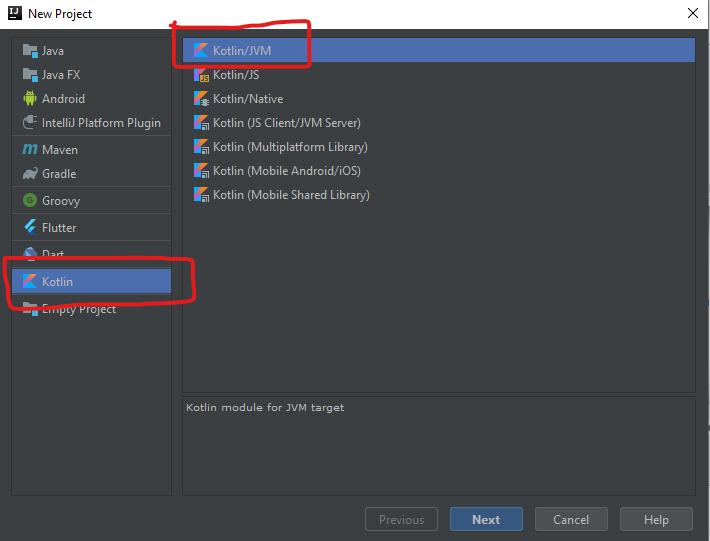Viewport: 710px width, 541px height.
Task: Click the Kotlin/JS logo icon
Action: click(201, 75)
